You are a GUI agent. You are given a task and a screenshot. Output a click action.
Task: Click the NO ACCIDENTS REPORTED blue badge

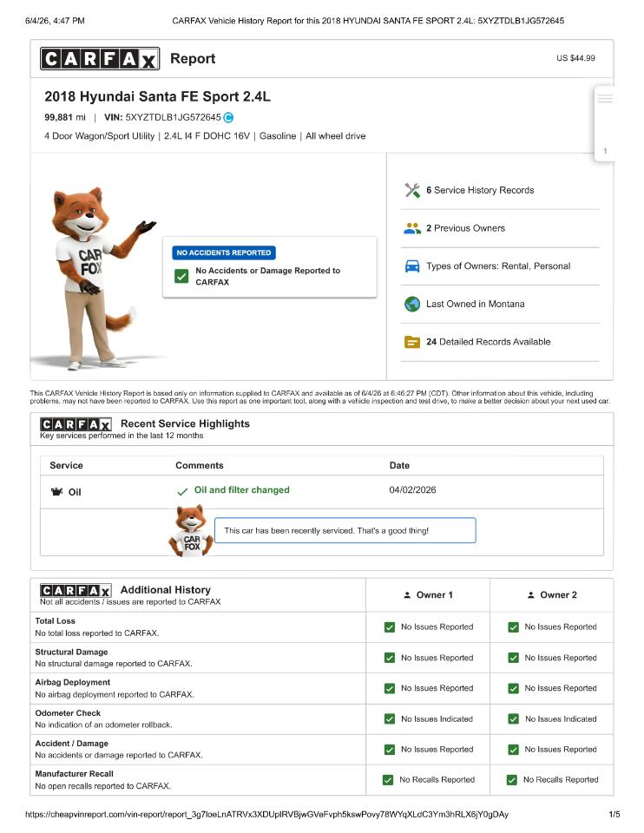tap(224, 253)
